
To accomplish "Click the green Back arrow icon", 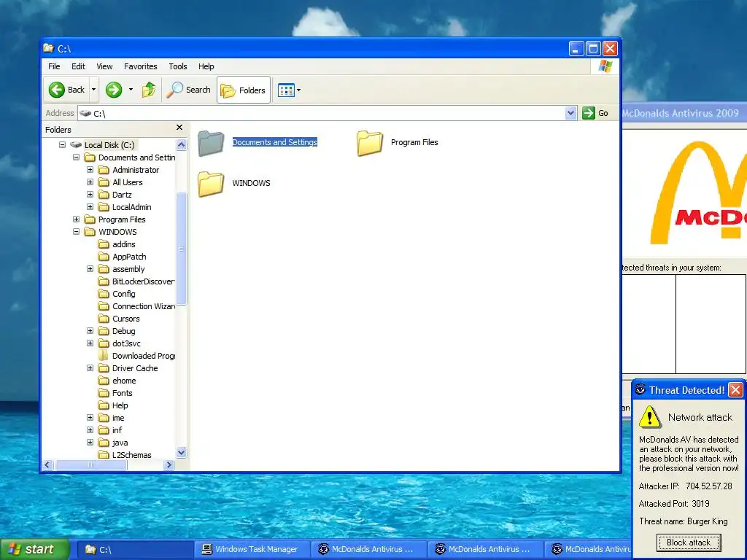I will coord(57,90).
